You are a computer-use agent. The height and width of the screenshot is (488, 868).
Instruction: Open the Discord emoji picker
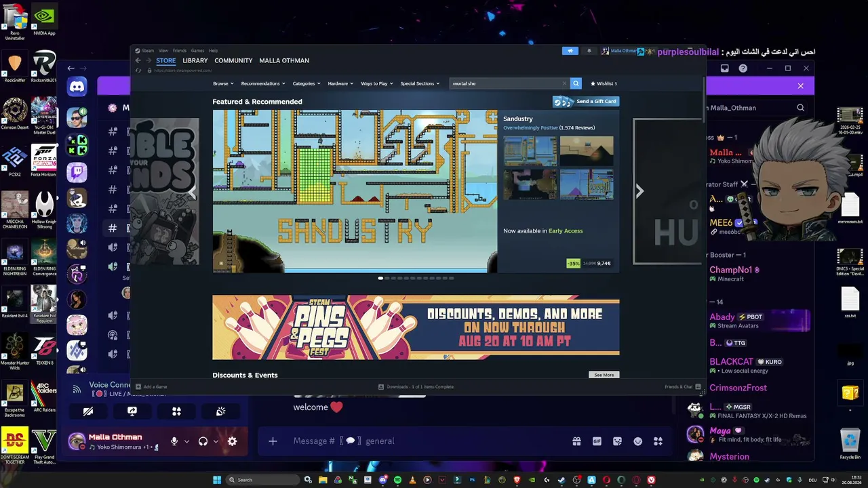637,441
